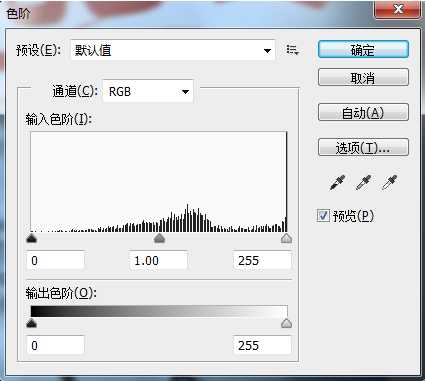Open the 预设 dropdown showing 默认值

(x=173, y=50)
